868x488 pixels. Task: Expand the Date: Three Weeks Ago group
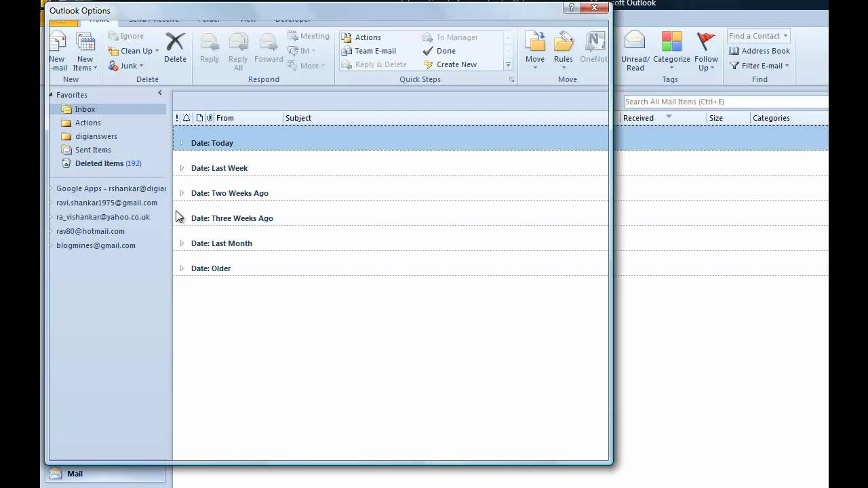(x=182, y=218)
